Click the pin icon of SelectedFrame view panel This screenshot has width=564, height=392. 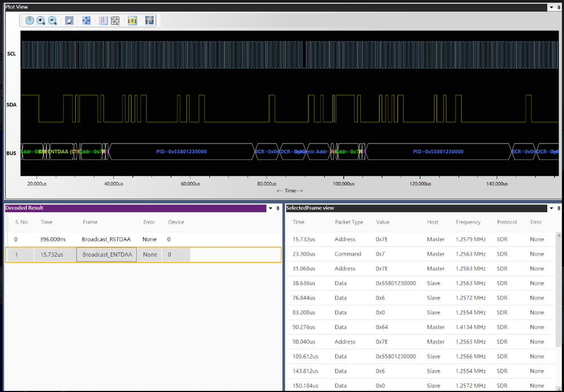click(559, 208)
